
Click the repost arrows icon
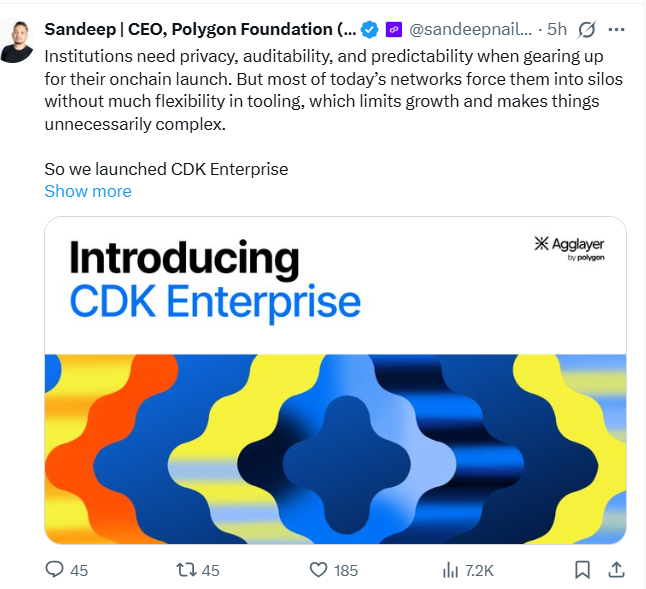tap(186, 570)
